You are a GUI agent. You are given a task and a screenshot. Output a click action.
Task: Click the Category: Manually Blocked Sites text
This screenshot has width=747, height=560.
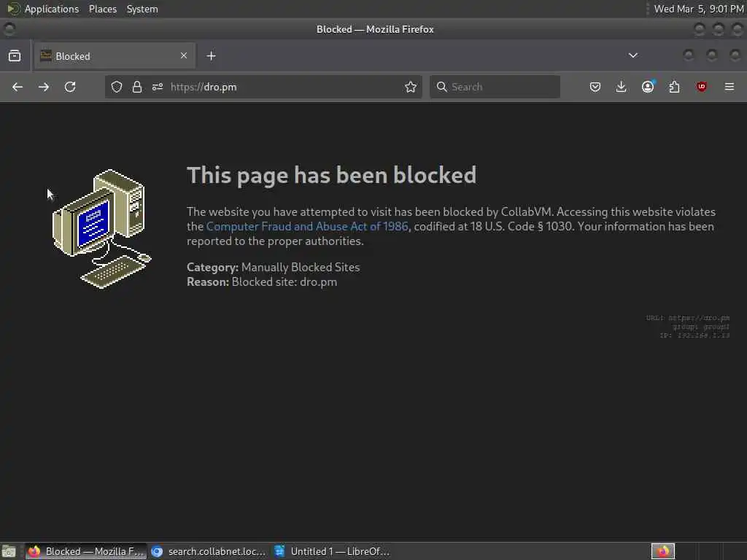point(273,267)
